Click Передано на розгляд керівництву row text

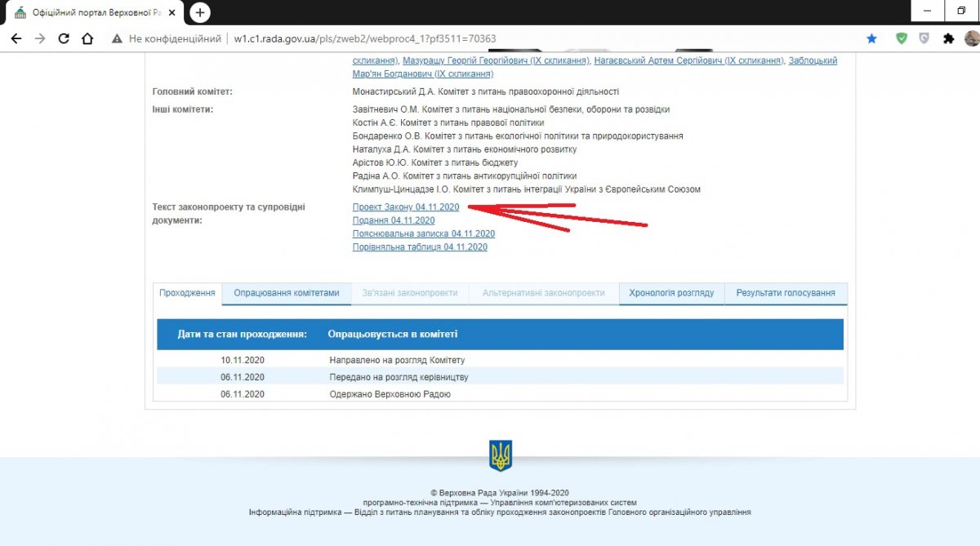pos(399,377)
